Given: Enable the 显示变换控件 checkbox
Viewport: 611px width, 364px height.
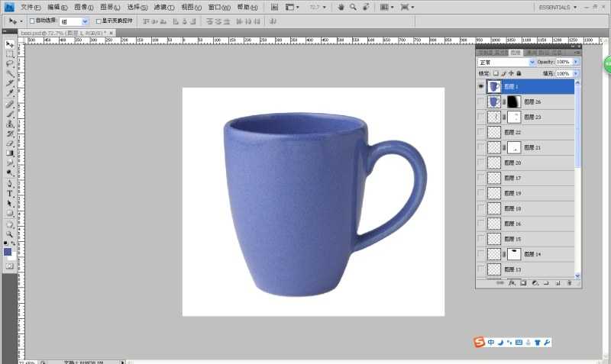Looking at the screenshot, I should [x=98, y=21].
